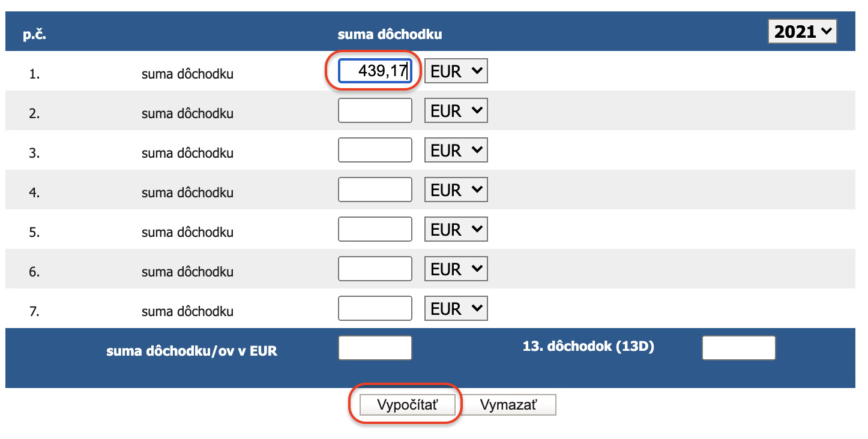Click the row 6 suma dôchodku input

pos(375,269)
